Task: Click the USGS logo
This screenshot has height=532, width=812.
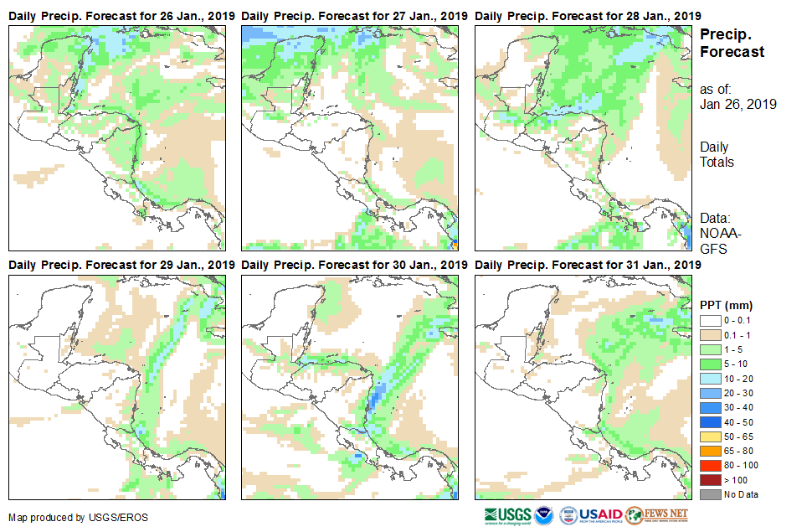Action: (x=506, y=514)
